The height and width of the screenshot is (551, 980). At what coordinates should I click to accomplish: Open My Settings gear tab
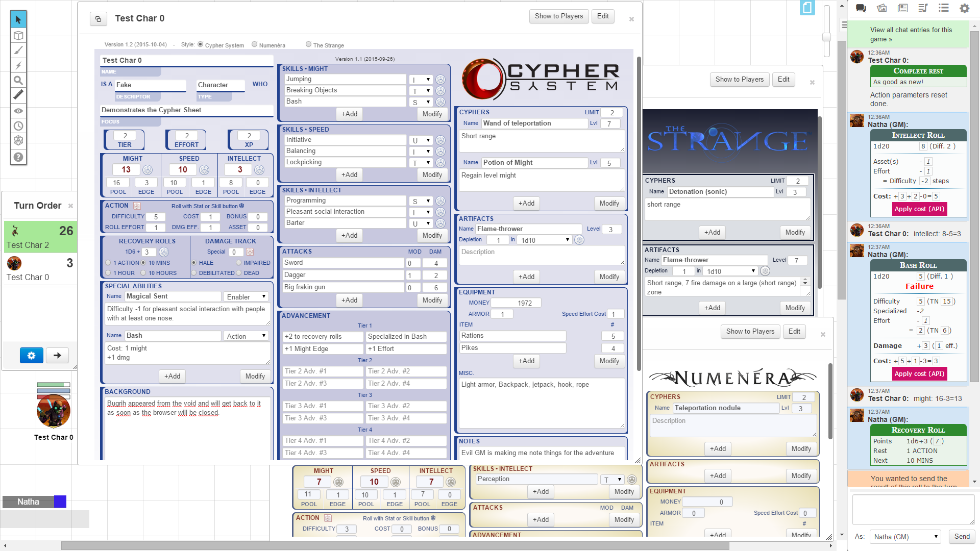click(964, 8)
